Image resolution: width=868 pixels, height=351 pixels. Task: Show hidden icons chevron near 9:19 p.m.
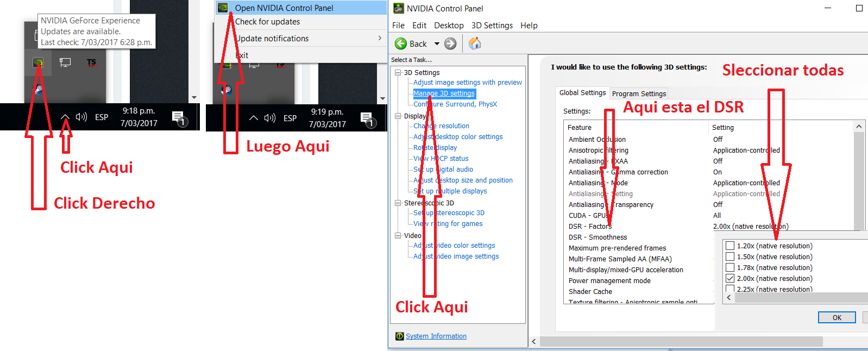tap(254, 118)
